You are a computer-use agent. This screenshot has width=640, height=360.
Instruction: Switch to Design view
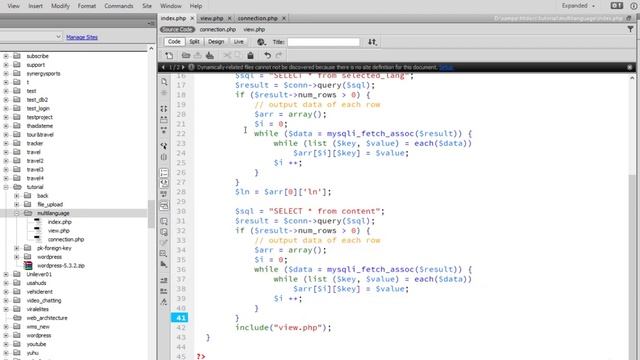point(216,42)
